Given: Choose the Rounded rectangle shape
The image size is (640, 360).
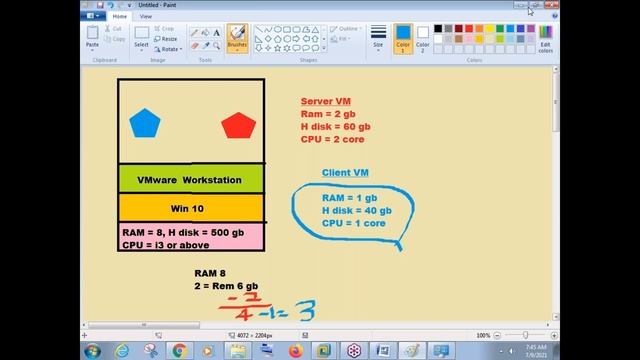Looking at the screenshot, I should coord(296,30).
